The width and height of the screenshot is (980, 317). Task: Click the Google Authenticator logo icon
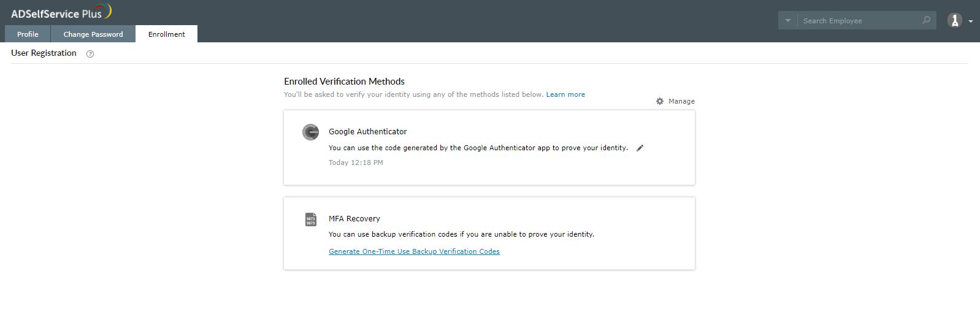tap(311, 132)
